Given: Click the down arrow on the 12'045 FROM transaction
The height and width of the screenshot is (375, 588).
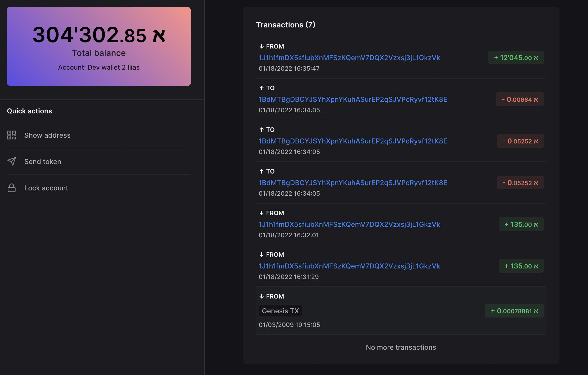Looking at the screenshot, I should click(261, 46).
